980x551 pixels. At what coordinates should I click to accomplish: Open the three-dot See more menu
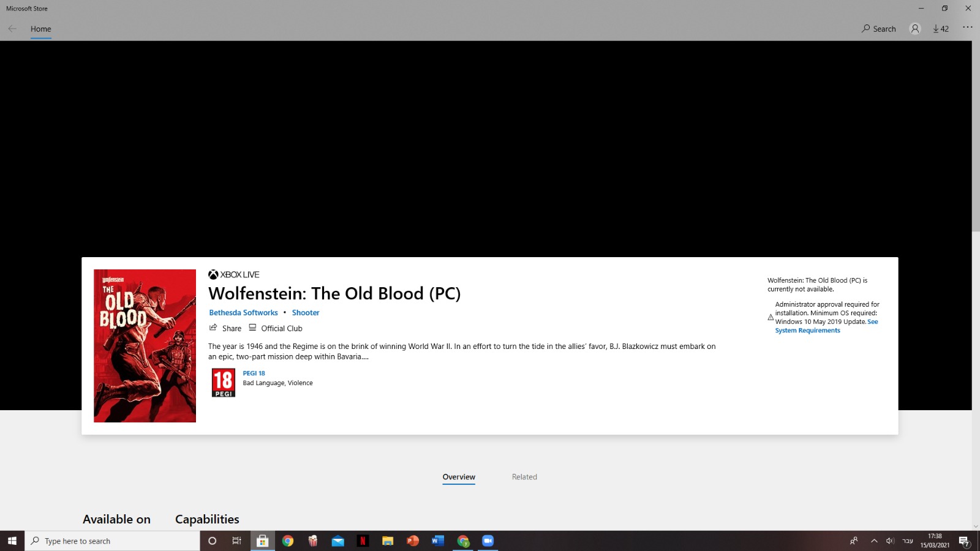pos(967,28)
